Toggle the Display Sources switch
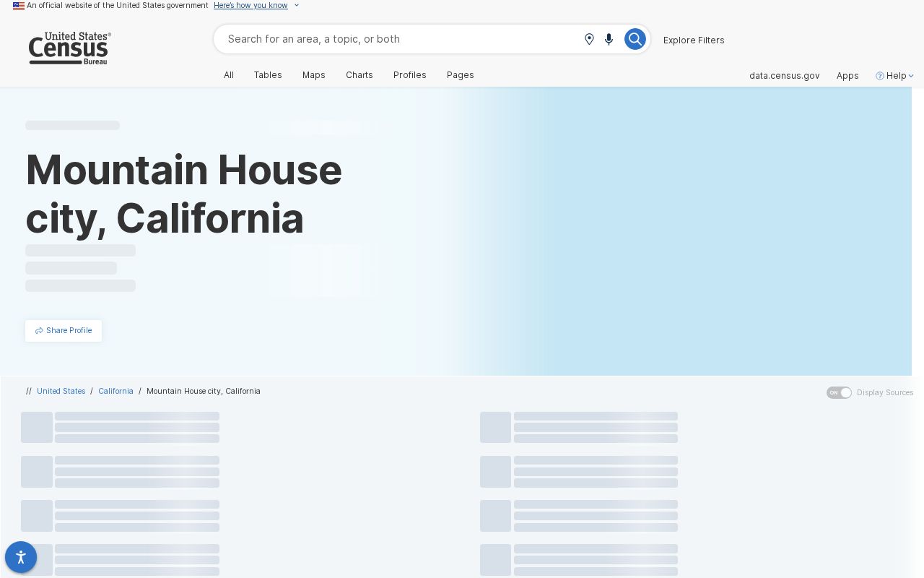 point(839,392)
